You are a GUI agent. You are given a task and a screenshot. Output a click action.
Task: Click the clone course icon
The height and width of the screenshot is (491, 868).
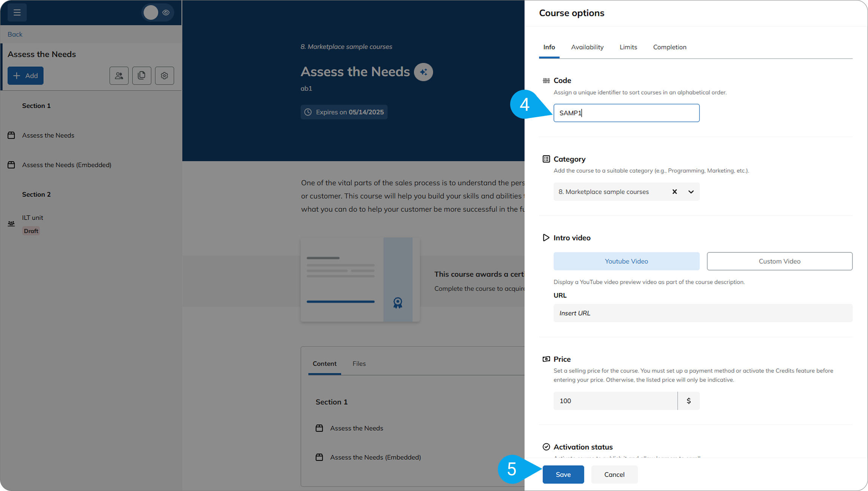(142, 76)
